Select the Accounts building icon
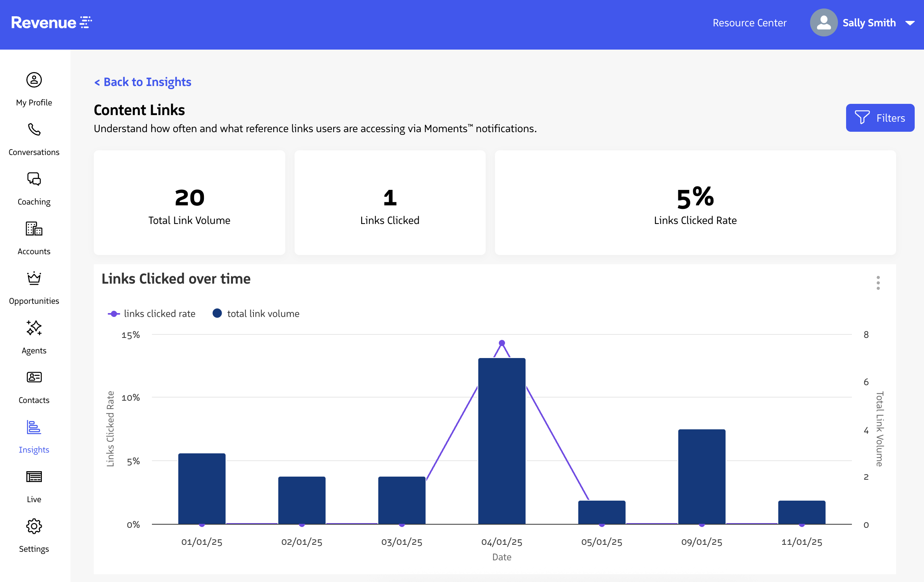The width and height of the screenshot is (924, 582). 34,229
